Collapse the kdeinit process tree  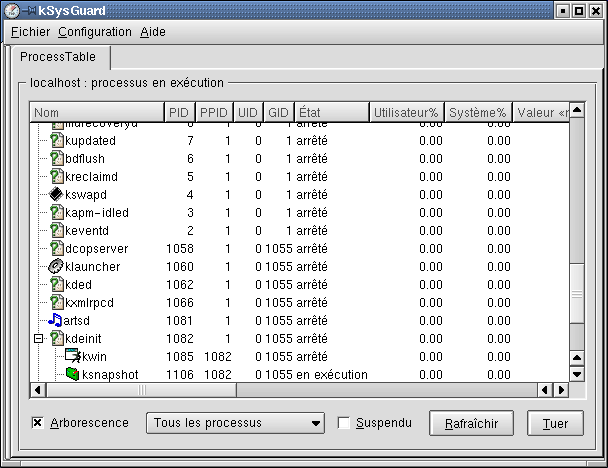38,338
